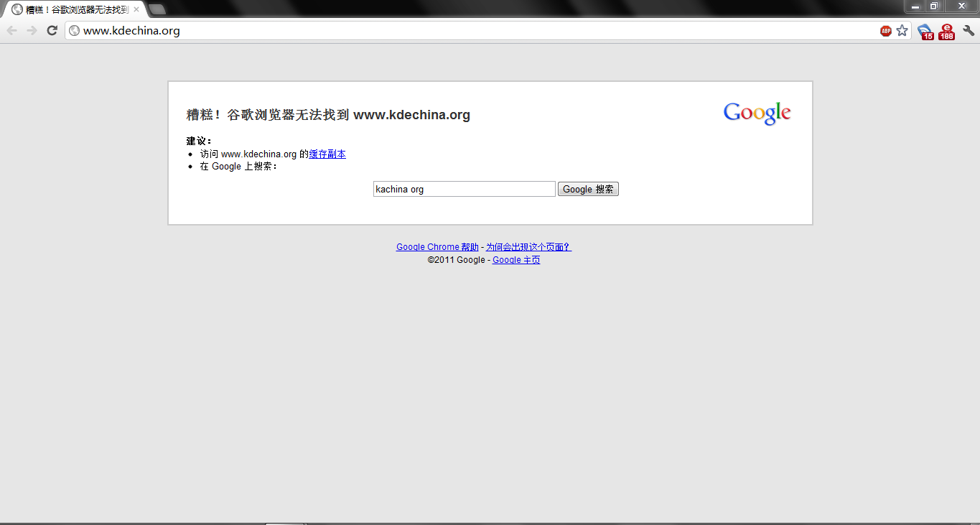Open the 为何会出现这个页面? link
This screenshot has width=980, height=525.
[x=528, y=247]
